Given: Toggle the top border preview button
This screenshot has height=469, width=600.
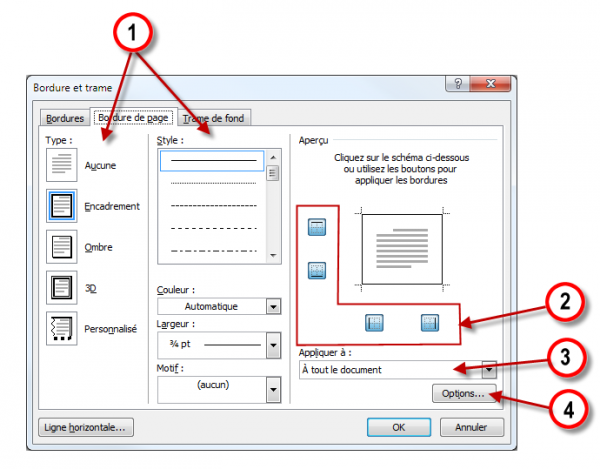Looking at the screenshot, I should [317, 227].
